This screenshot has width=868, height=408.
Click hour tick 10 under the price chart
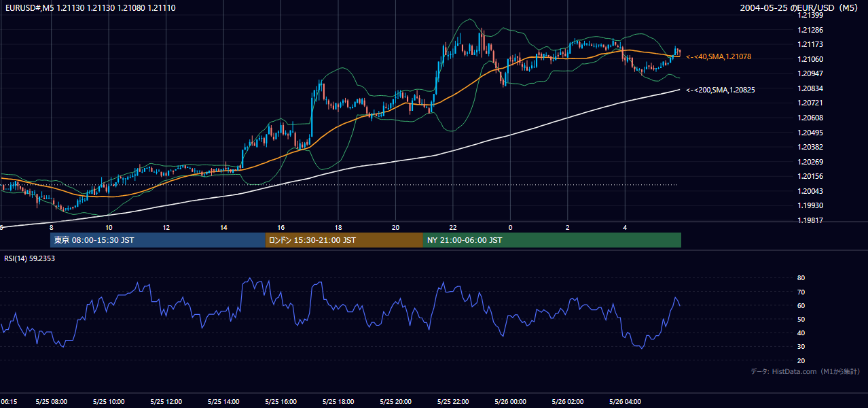[x=109, y=227]
